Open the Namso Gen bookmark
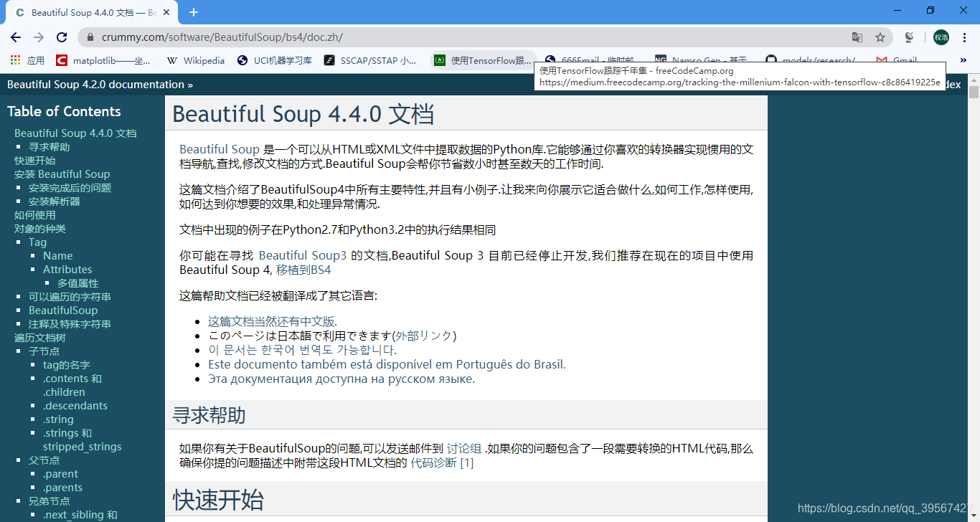 coord(701,60)
